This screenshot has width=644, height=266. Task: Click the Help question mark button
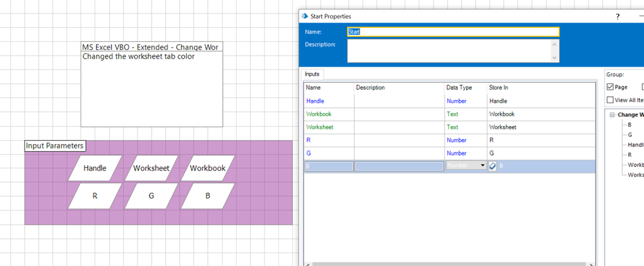618,16
